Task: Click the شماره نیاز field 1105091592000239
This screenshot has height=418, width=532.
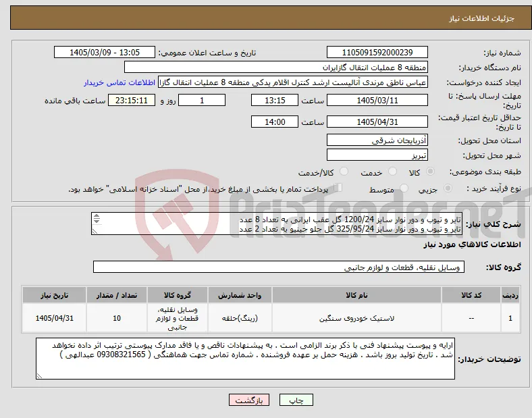Action: pos(377,52)
